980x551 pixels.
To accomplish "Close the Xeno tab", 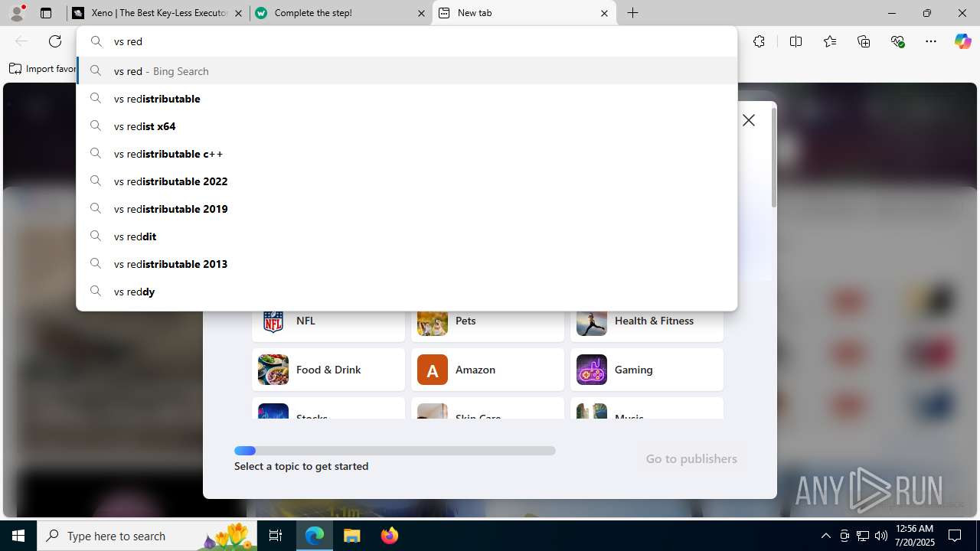I will click(x=240, y=13).
